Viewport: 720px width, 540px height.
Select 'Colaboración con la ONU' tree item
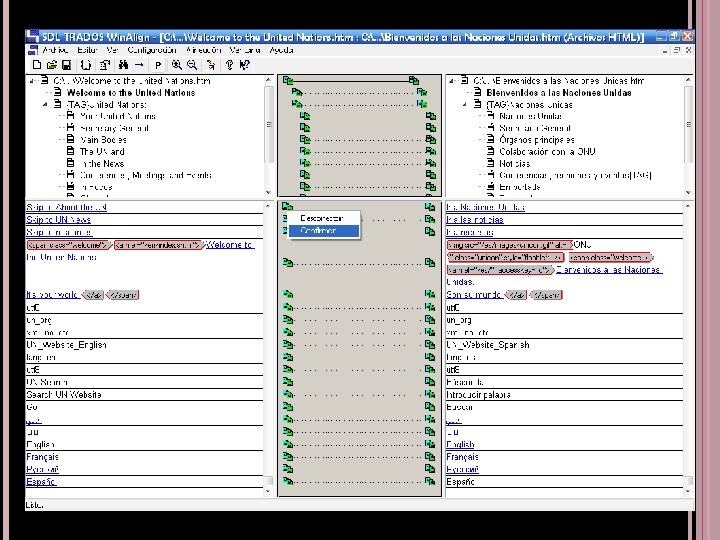point(547,152)
